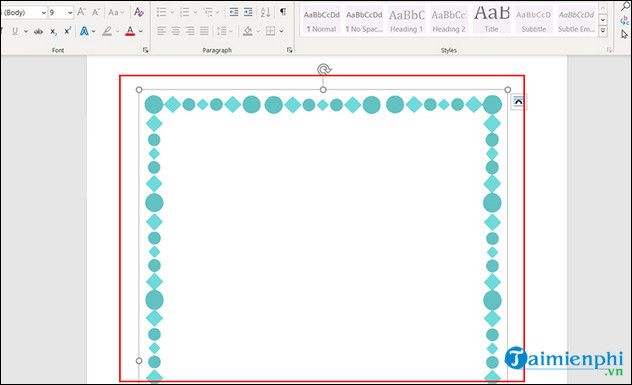Click the left-side picture resize handle
The height and width of the screenshot is (385, 632).
[139, 361]
